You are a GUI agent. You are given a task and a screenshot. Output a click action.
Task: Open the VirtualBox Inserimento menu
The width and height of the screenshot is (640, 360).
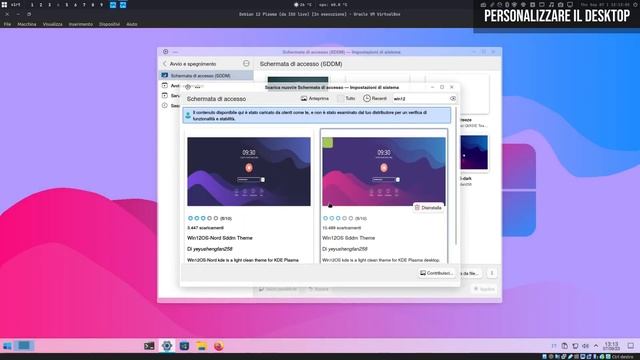pos(81,24)
